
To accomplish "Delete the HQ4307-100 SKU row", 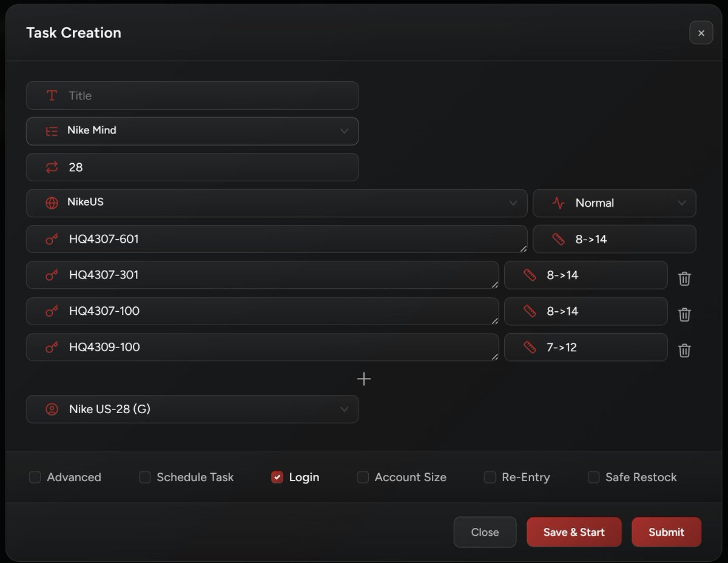I will [x=684, y=314].
